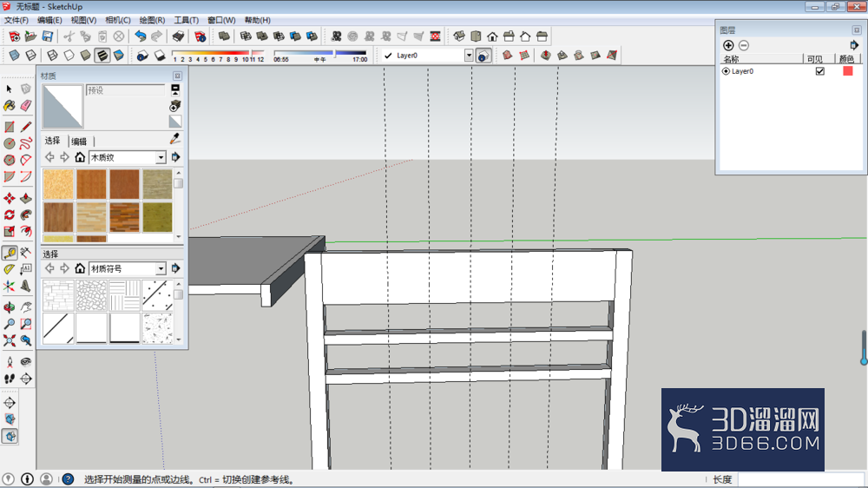
Task: Open layers panel details arrow
Action: (x=853, y=45)
